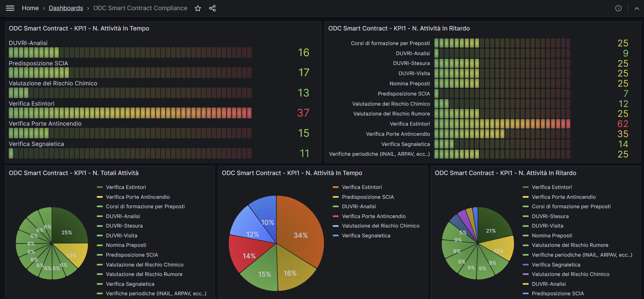Go to Home breadcrumb
The image size is (644, 299).
click(x=30, y=8)
